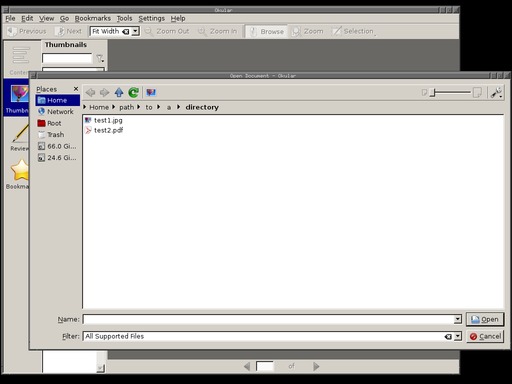Image resolution: width=512 pixels, height=384 pixels.
Task: Navigate to parent folder with up arrow
Action: 119,92
